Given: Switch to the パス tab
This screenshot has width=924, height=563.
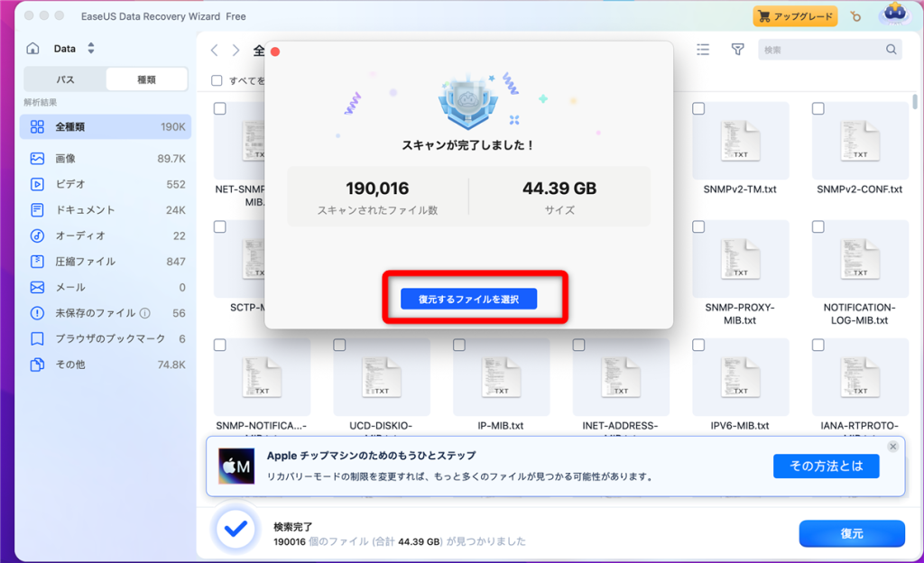Looking at the screenshot, I should [x=65, y=79].
